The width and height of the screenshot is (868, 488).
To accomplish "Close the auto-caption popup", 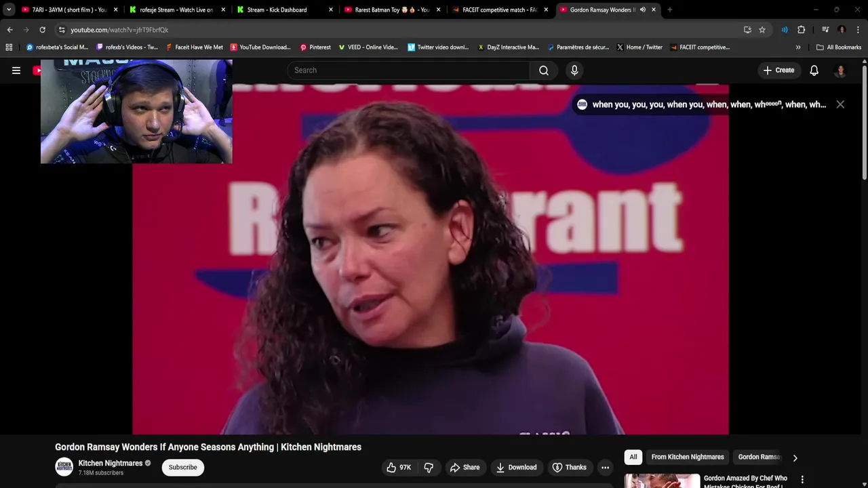I will pos(840,104).
